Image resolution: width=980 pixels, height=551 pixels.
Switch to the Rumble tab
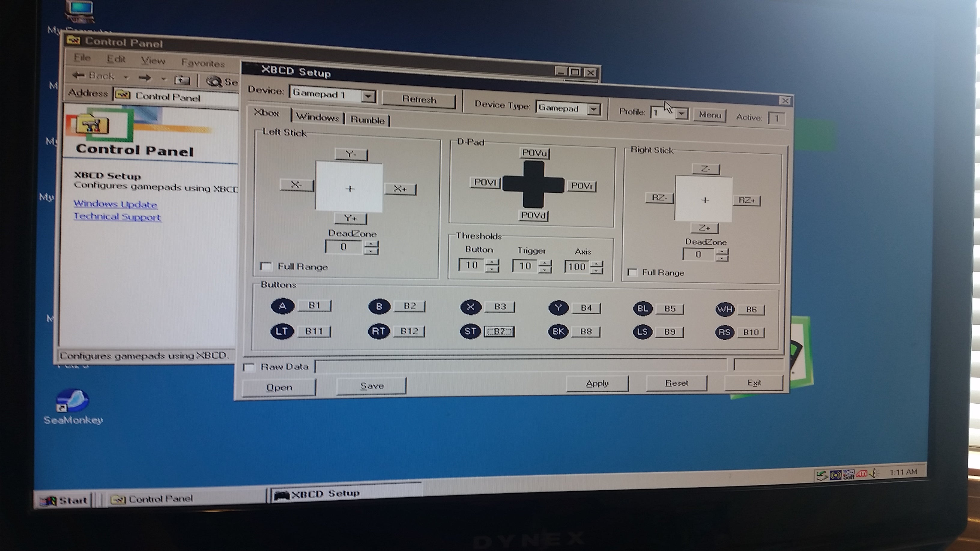tap(367, 120)
